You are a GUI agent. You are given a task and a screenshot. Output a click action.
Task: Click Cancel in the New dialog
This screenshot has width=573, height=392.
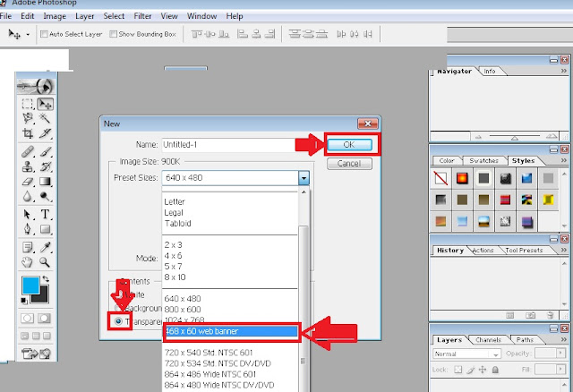[x=349, y=163]
